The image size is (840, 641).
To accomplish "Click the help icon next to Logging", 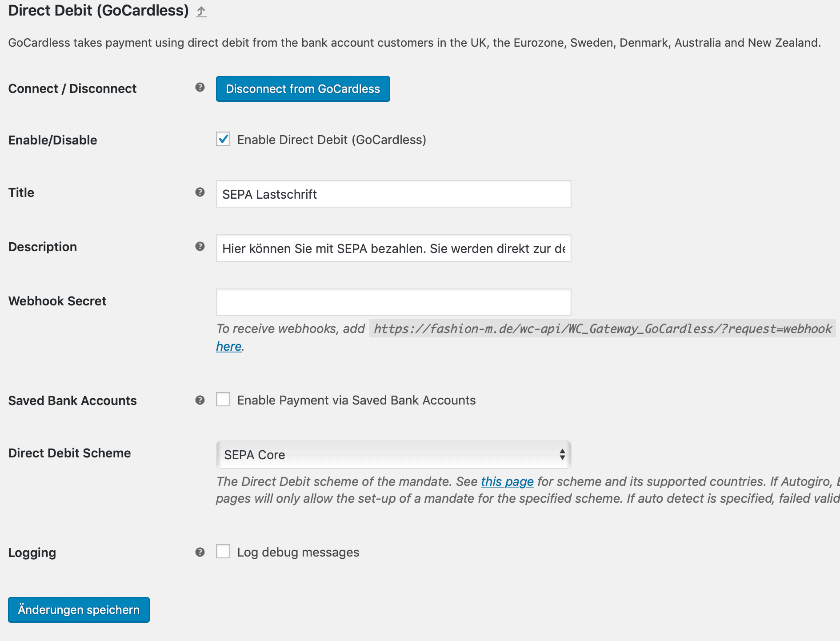I will (x=200, y=553).
